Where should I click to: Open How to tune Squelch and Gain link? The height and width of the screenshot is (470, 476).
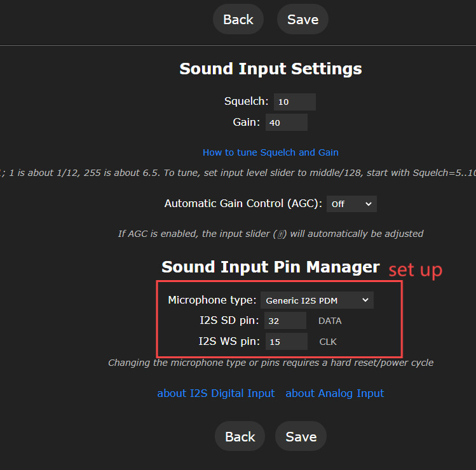(270, 152)
